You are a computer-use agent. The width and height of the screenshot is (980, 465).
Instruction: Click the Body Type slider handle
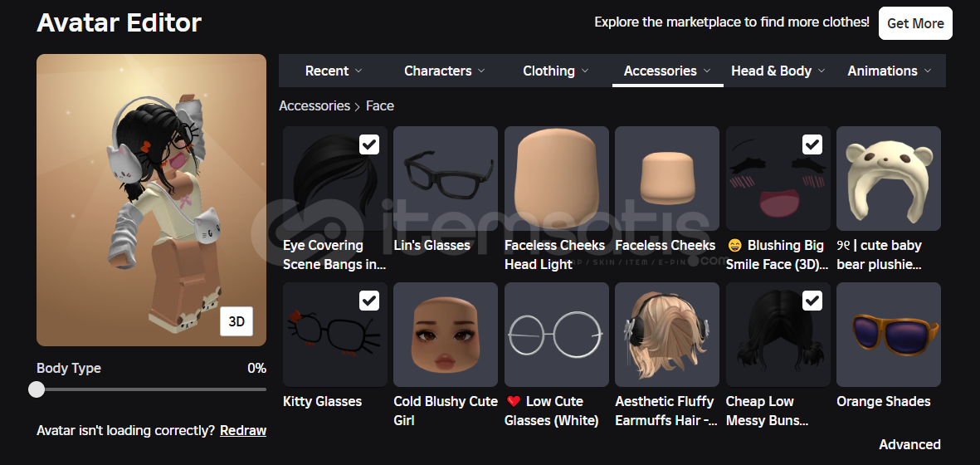[x=37, y=389]
